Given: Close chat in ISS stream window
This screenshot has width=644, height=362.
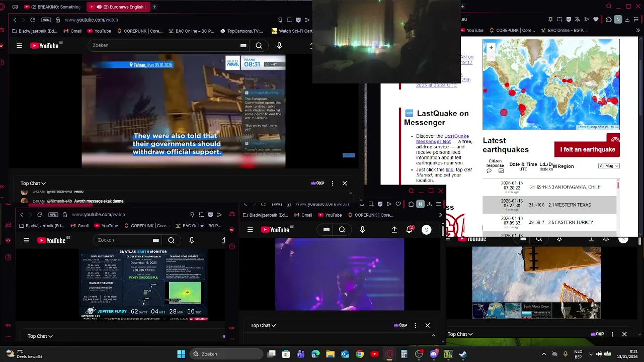Looking at the screenshot, I should point(624,334).
